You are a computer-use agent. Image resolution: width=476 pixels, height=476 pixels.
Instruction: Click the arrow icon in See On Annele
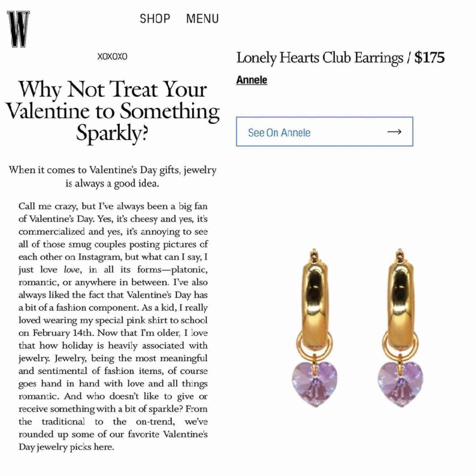point(394,132)
